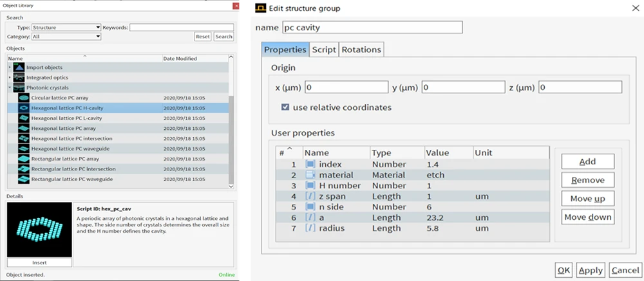This screenshot has width=644, height=281.
Task: Switch to the Properties tab
Action: click(x=285, y=50)
